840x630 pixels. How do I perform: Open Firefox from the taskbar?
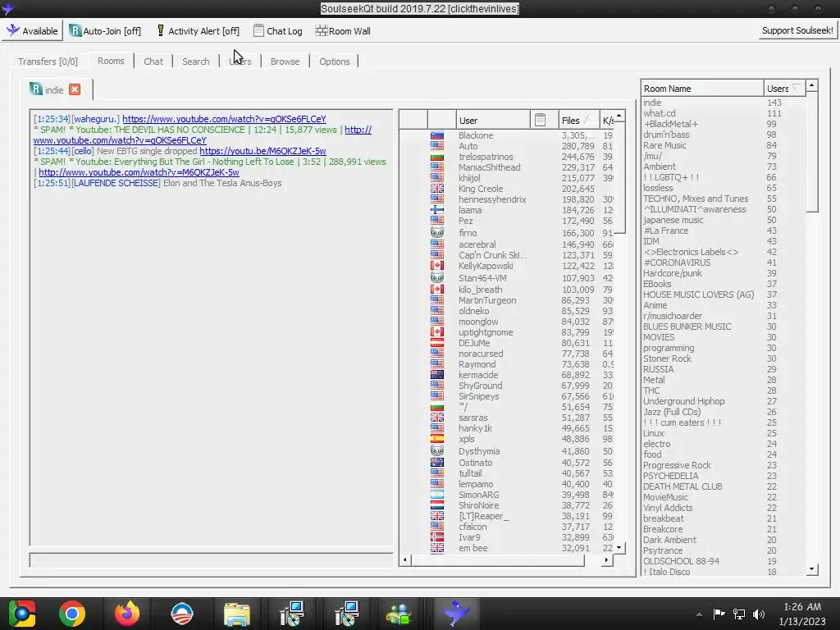coord(127,614)
